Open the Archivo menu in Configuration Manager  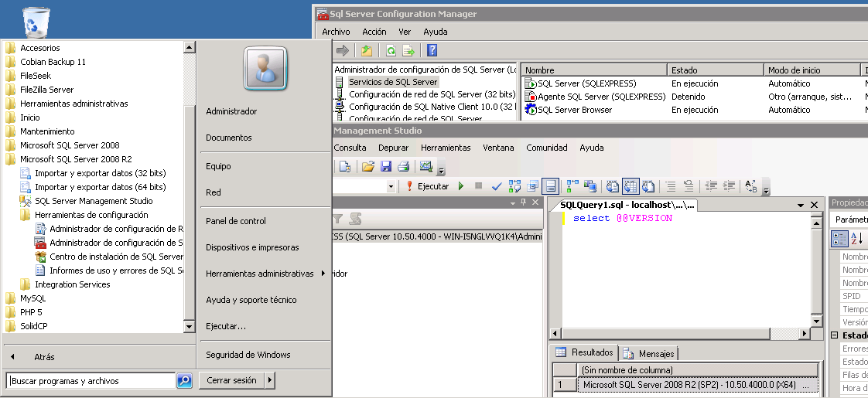(336, 32)
